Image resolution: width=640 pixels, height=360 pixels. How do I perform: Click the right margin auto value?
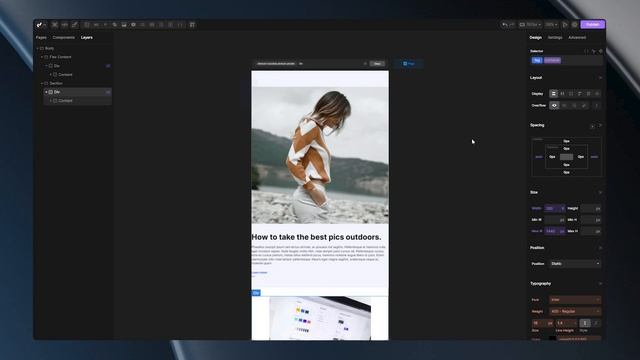[594, 157]
